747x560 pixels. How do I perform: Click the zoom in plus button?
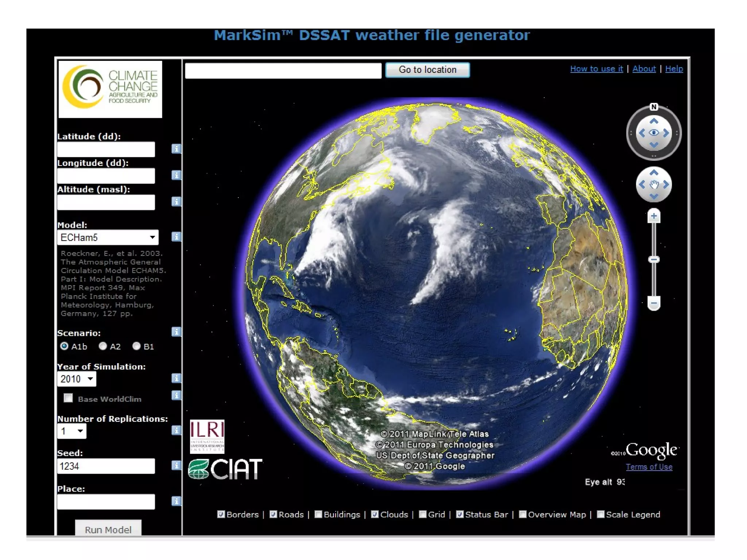point(654,216)
